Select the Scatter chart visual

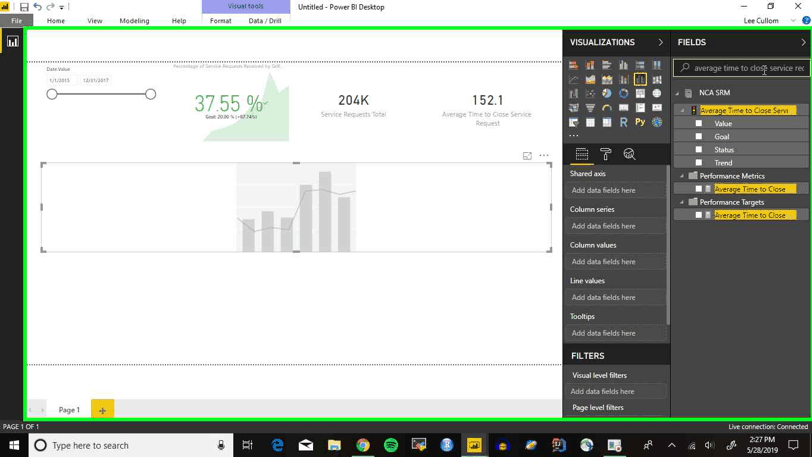[x=590, y=94]
